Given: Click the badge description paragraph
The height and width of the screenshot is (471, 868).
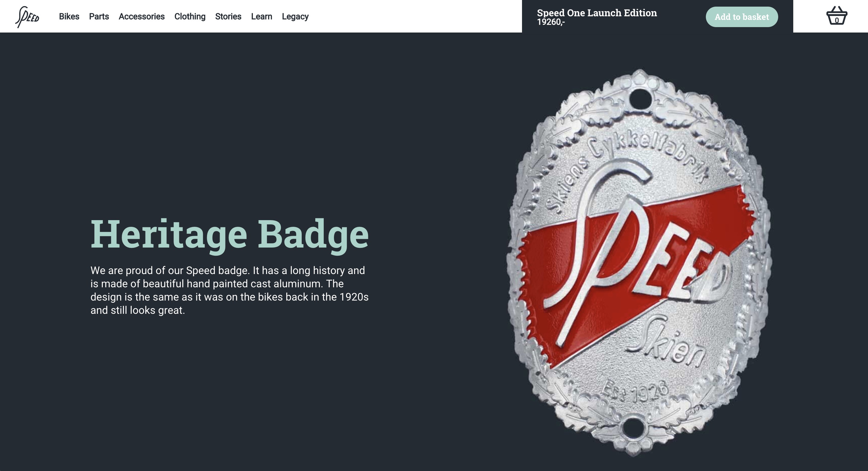Looking at the screenshot, I should [x=229, y=290].
